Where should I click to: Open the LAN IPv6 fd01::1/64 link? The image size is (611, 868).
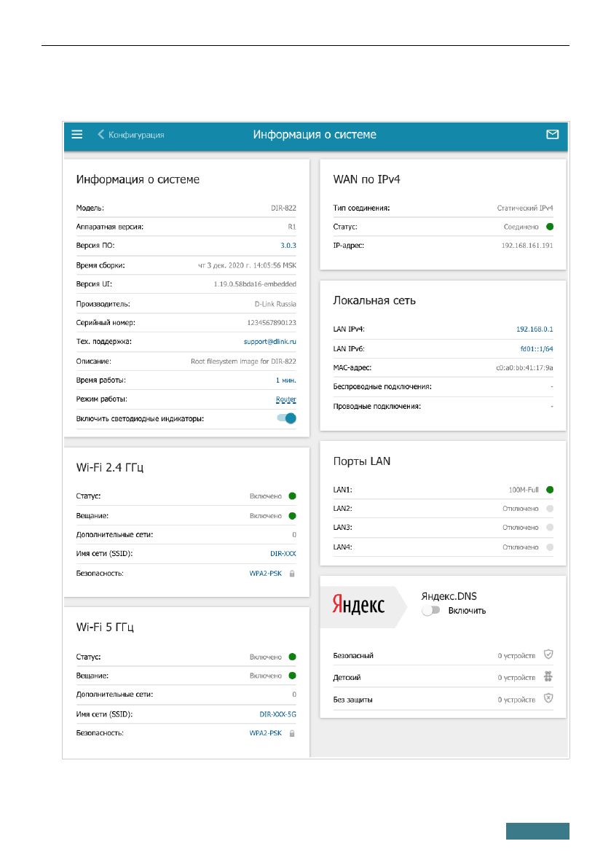pos(536,349)
